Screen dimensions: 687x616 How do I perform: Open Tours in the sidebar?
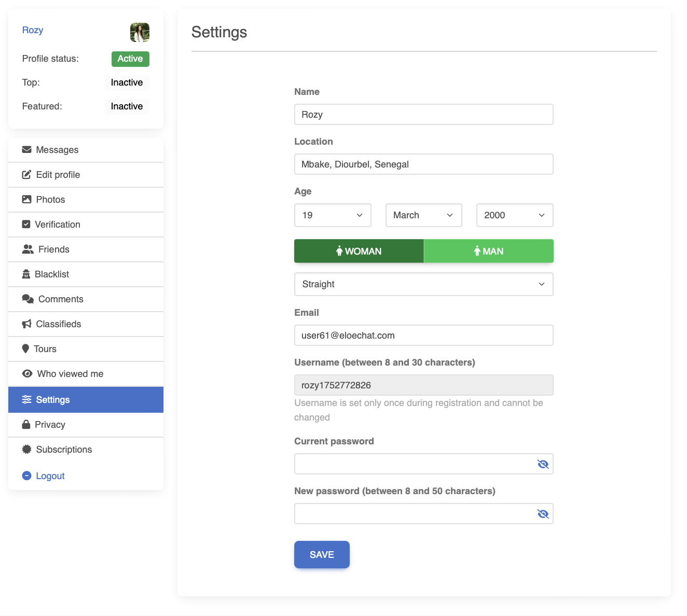click(86, 349)
